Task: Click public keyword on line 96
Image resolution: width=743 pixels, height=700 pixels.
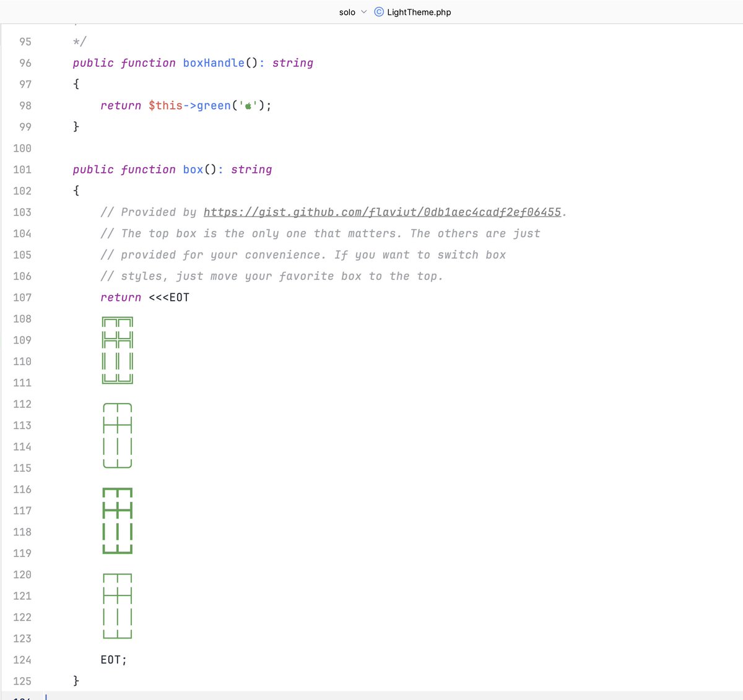Action: tap(93, 63)
